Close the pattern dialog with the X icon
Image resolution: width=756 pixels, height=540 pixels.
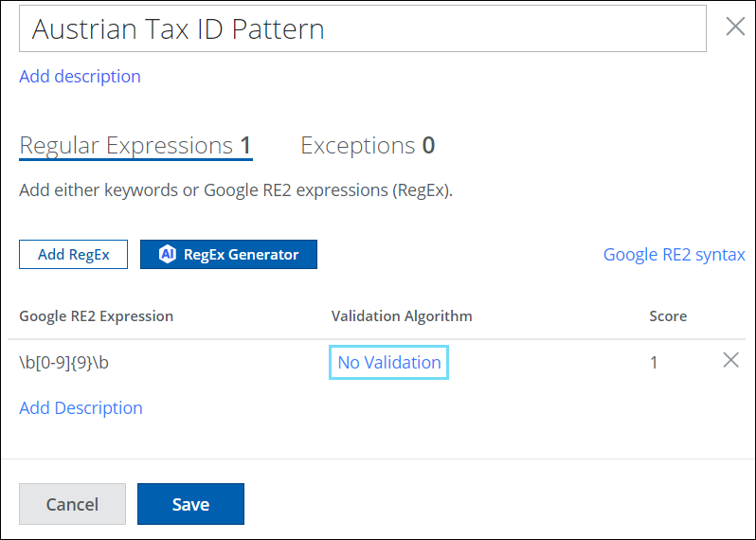pos(735,27)
